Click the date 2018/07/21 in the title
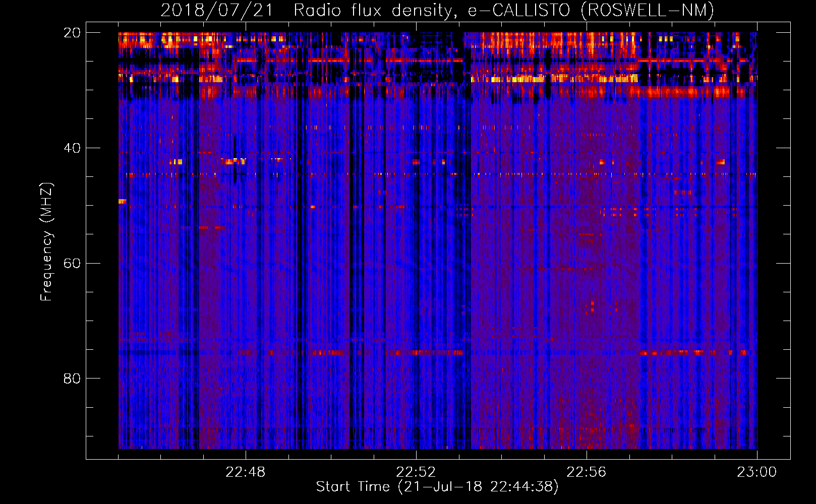Viewport: 816px width, 504px height. click(217, 10)
